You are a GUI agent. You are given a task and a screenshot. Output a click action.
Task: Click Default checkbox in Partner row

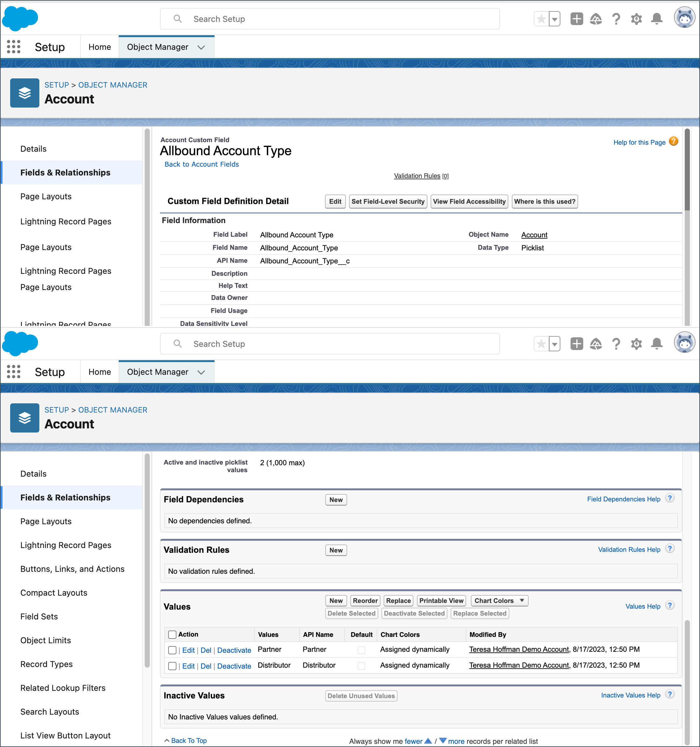[361, 650]
